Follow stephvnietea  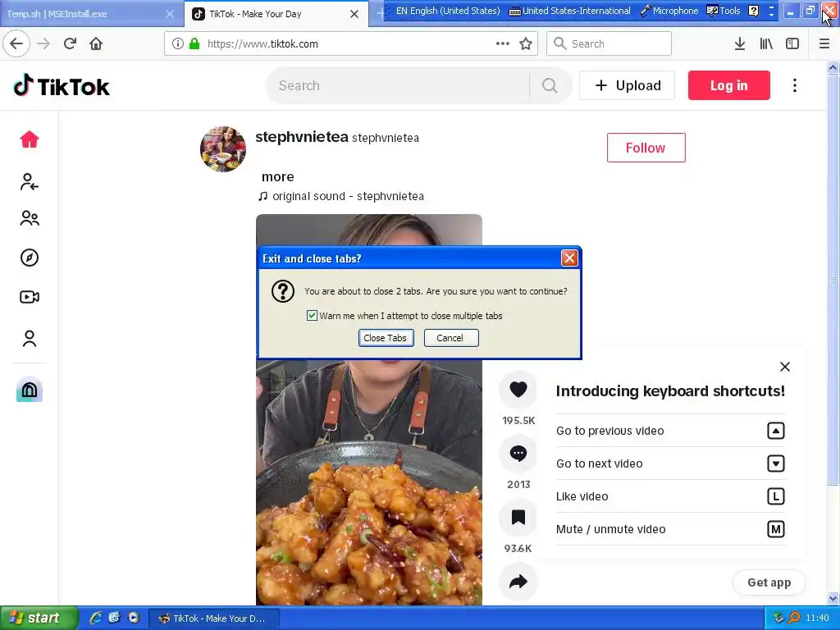pyautogui.click(x=646, y=148)
